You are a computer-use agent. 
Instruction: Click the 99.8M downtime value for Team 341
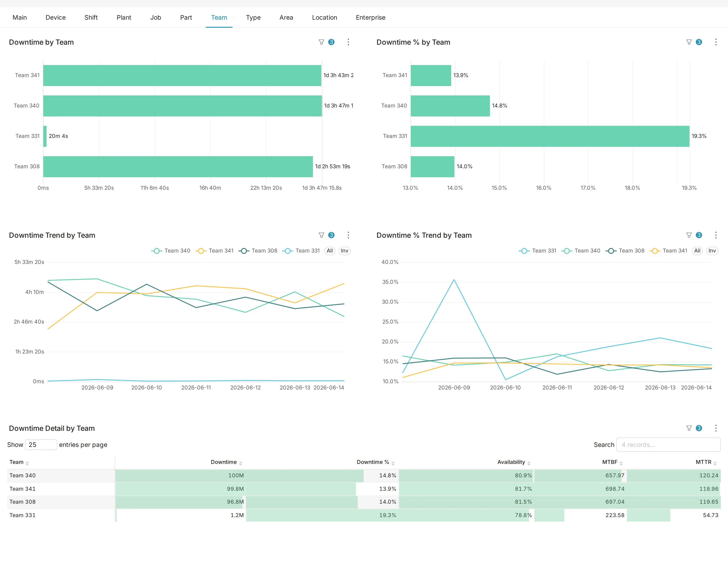tap(235, 489)
